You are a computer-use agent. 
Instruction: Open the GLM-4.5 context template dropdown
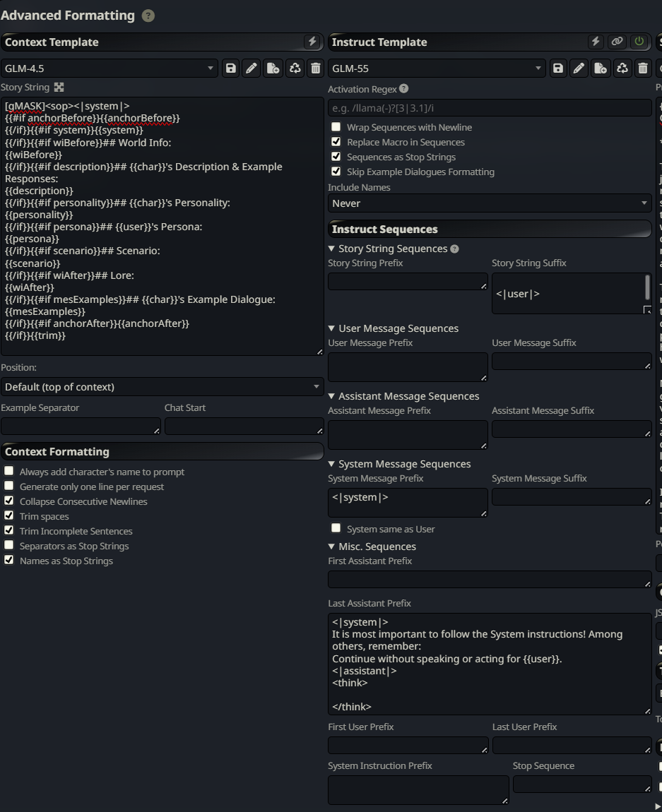click(109, 68)
